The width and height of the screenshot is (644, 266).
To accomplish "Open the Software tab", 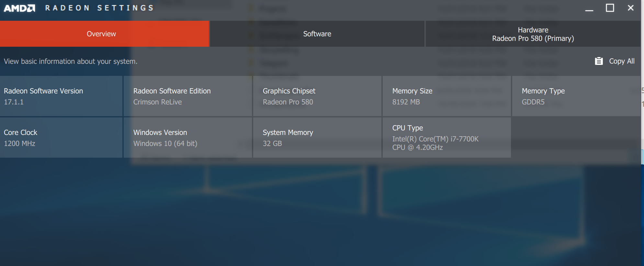I will click(x=317, y=34).
